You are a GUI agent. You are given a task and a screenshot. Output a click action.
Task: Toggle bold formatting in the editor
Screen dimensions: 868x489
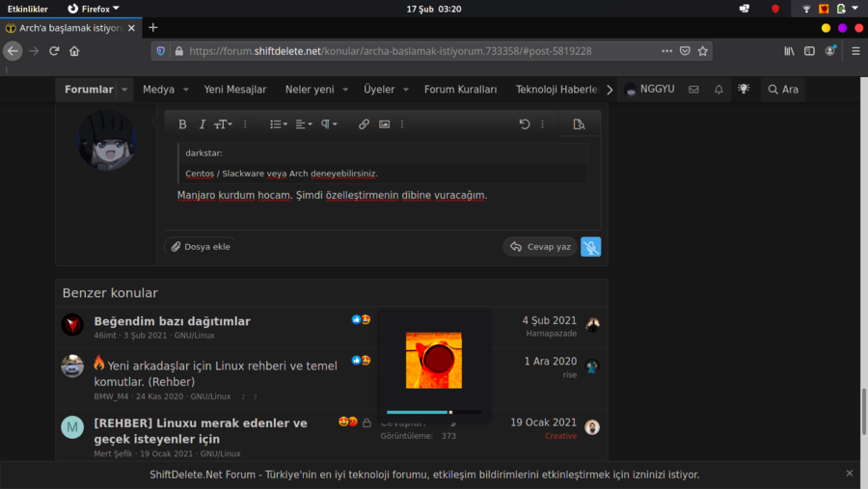182,124
